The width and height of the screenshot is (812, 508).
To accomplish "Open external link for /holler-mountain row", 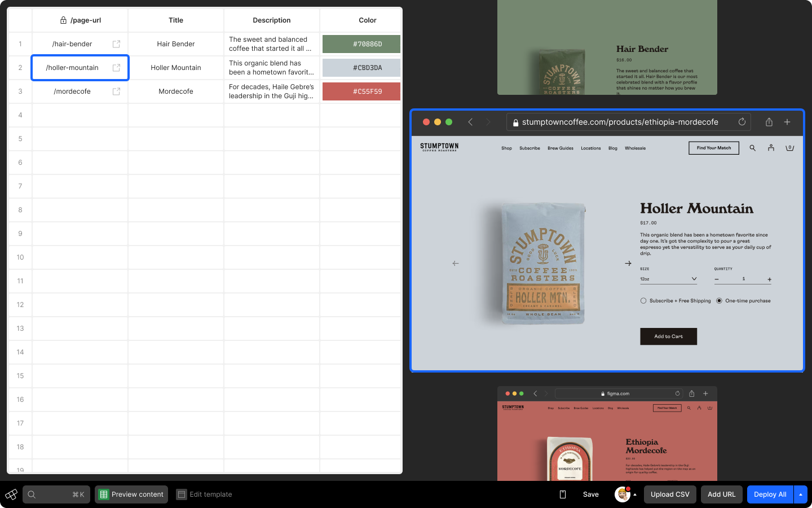I will point(116,68).
